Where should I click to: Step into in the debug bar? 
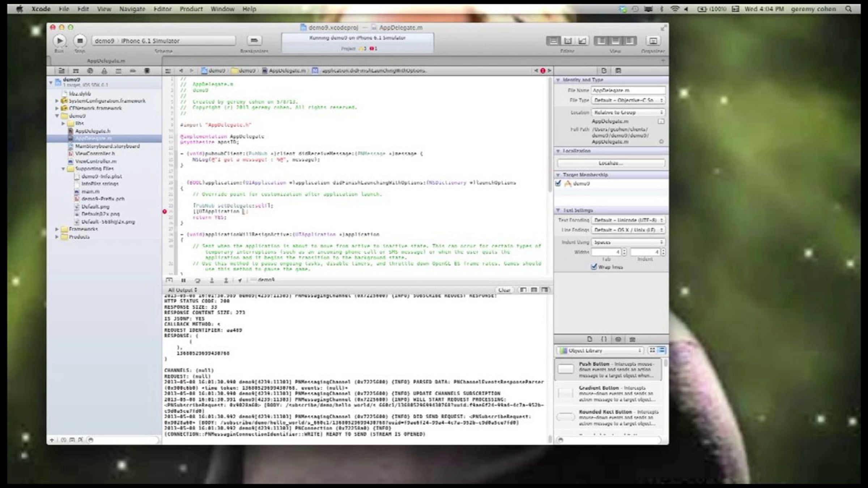coord(212,280)
